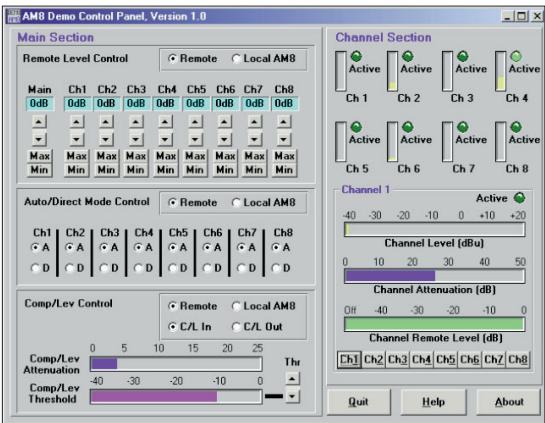The image size is (545, 423).
Task: Click the Comp/Lev Threshold magenta bar
Action: 154,397
